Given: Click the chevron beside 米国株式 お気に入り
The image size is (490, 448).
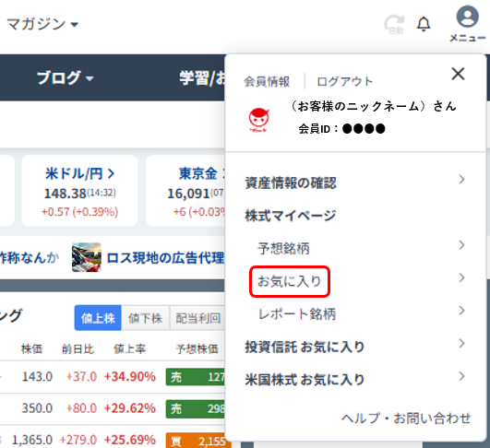Looking at the screenshot, I should tap(462, 376).
